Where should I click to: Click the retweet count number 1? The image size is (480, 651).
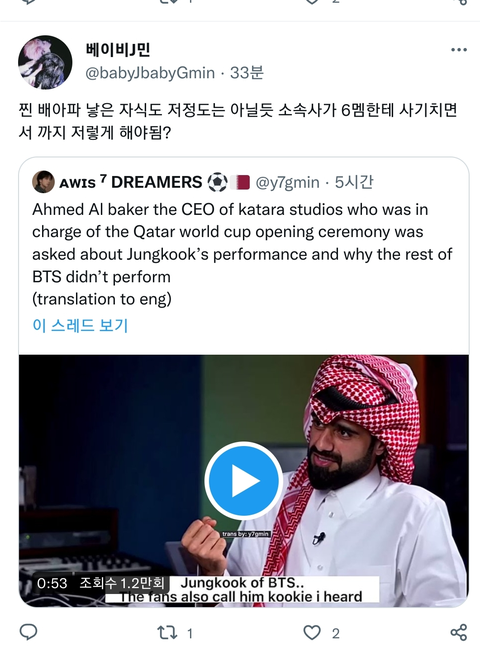coord(190,634)
